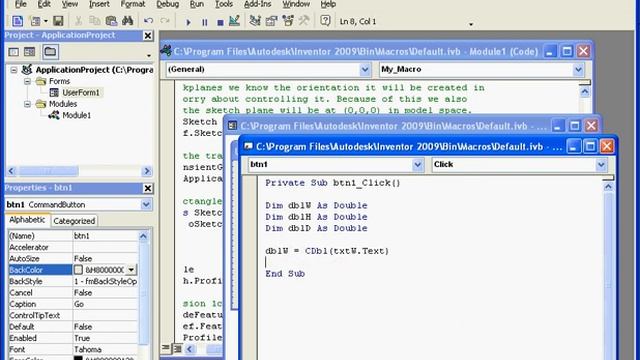Open My_Macro procedure dropdown in Module1 window
Screen dimensions: 640x360
click(x=578, y=70)
